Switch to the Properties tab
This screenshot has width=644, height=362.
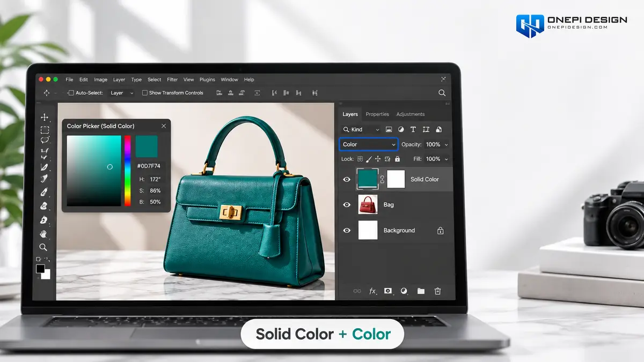pos(377,114)
